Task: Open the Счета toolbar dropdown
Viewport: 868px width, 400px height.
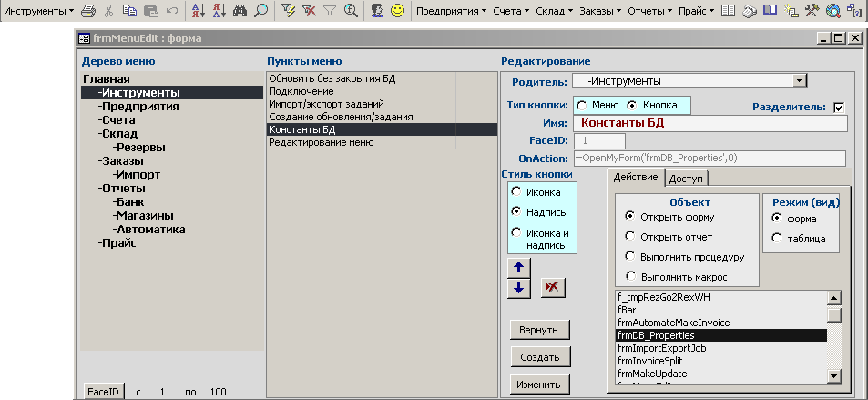Action: click(511, 11)
